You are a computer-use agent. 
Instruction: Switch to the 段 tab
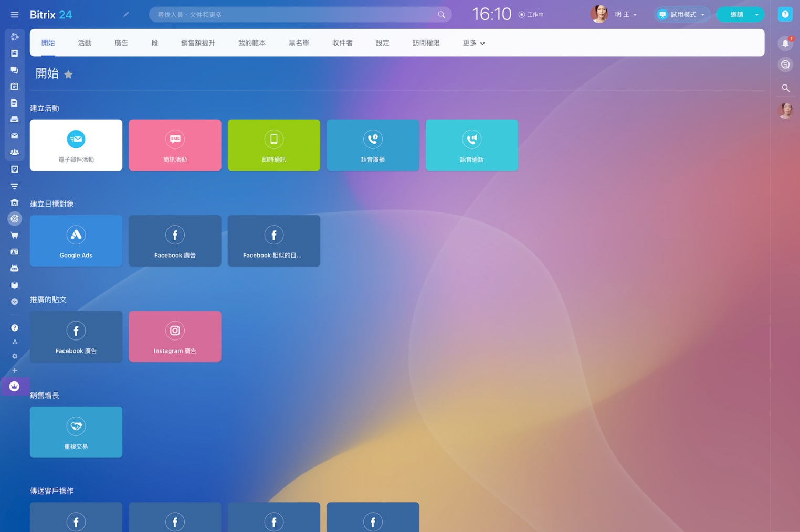[155, 43]
